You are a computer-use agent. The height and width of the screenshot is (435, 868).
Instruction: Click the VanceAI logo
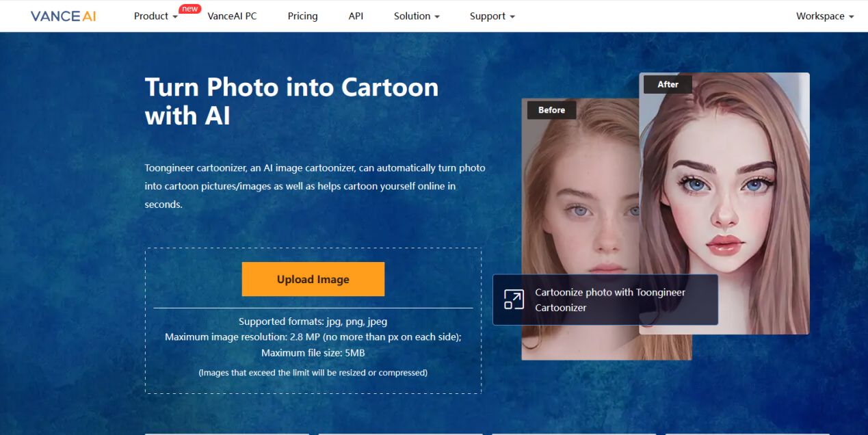63,16
